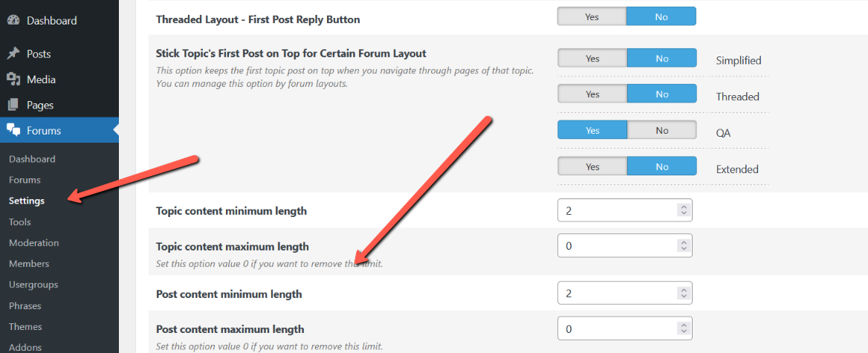Set First Post Reply Button to Yes
868x353 pixels.
(x=592, y=17)
